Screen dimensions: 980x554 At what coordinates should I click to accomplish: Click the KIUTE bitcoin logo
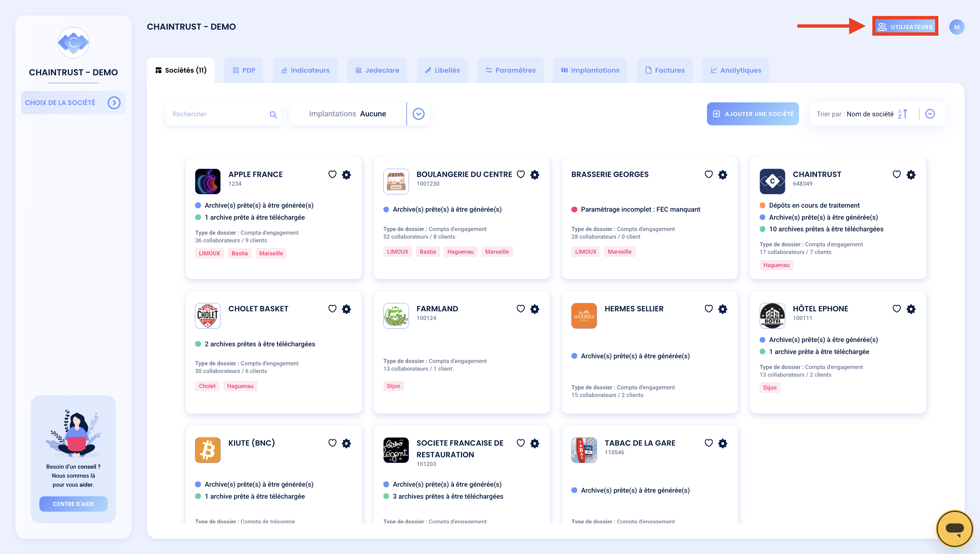[x=208, y=450]
